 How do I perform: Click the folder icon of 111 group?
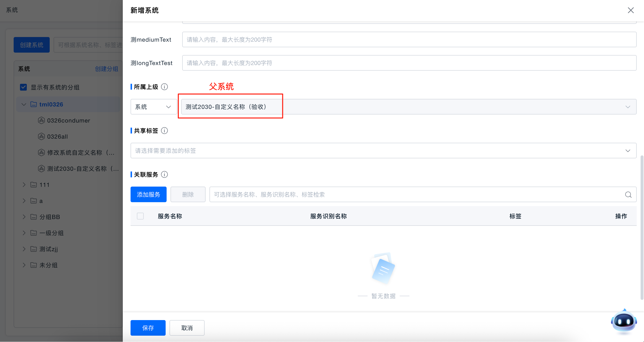click(34, 185)
